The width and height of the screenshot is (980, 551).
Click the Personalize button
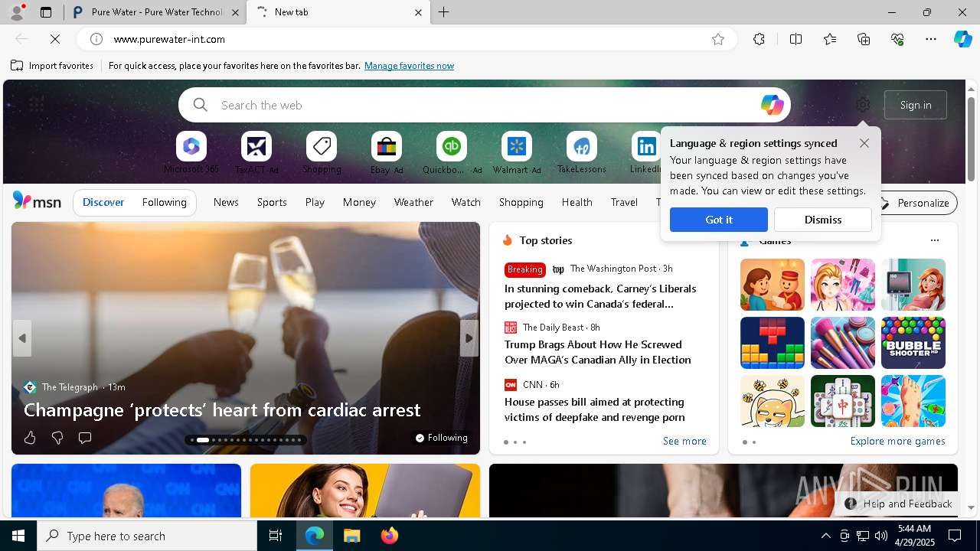tap(915, 203)
